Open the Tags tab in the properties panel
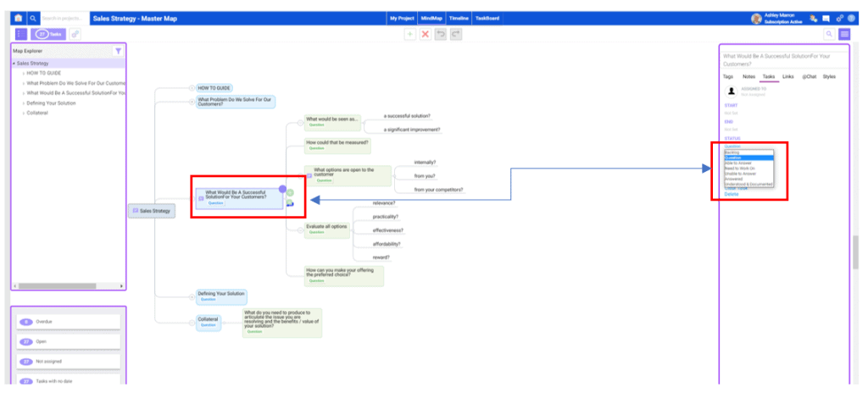The image size is (868, 398). (x=728, y=77)
